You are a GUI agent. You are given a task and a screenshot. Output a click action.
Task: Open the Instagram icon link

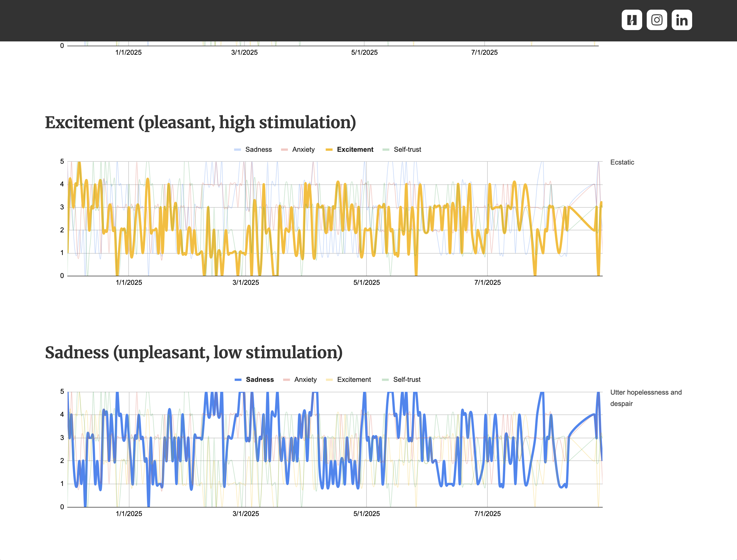[x=657, y=20]
